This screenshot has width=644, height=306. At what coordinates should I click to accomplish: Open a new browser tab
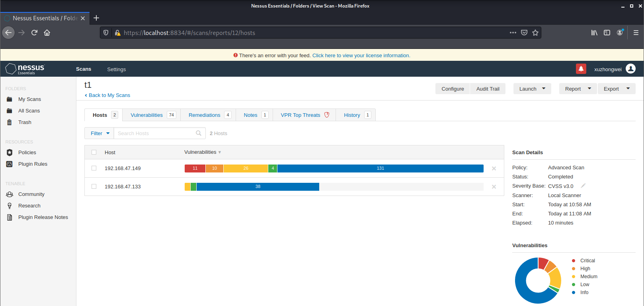[x=96, y=18]
